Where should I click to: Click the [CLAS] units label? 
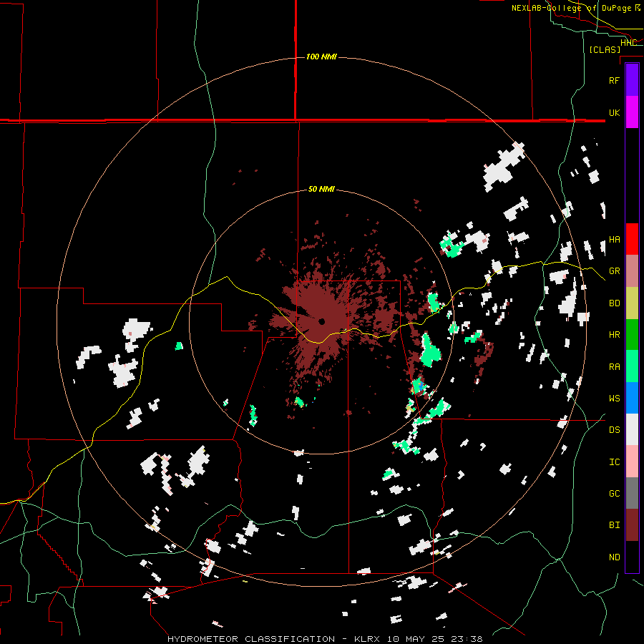click(605, 49)
